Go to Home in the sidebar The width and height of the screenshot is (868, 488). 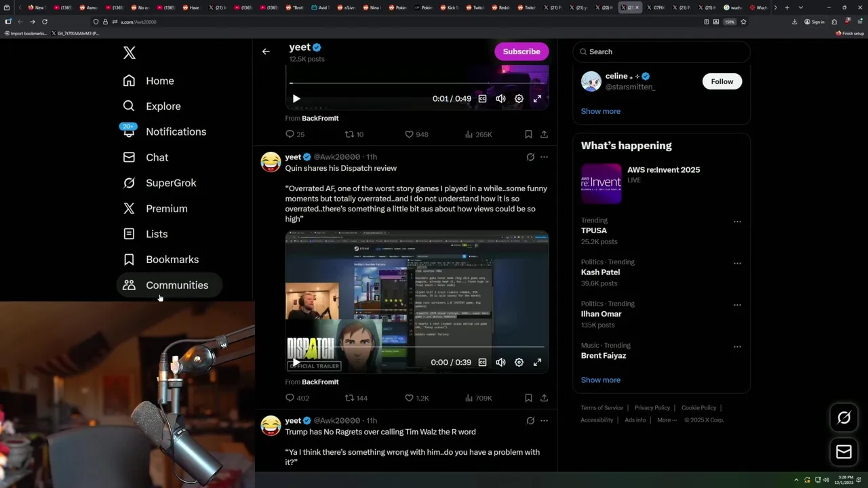pos(149,81)
